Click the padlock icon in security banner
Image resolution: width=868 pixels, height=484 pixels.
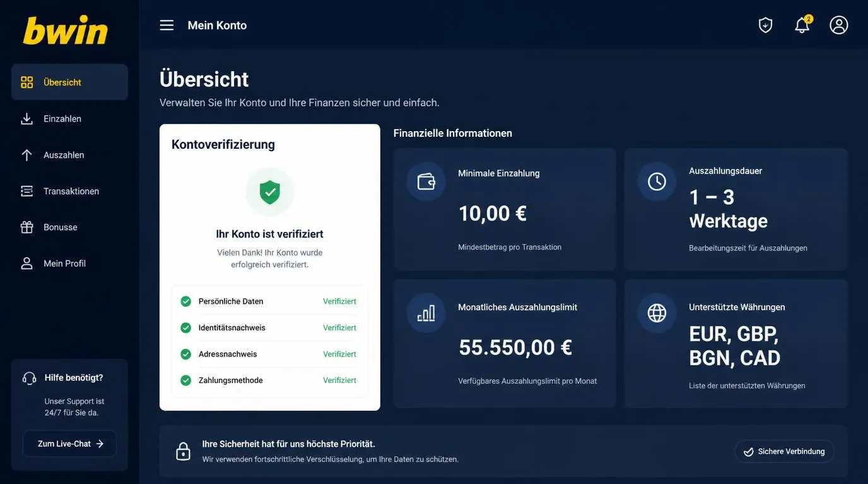[183, 451]
